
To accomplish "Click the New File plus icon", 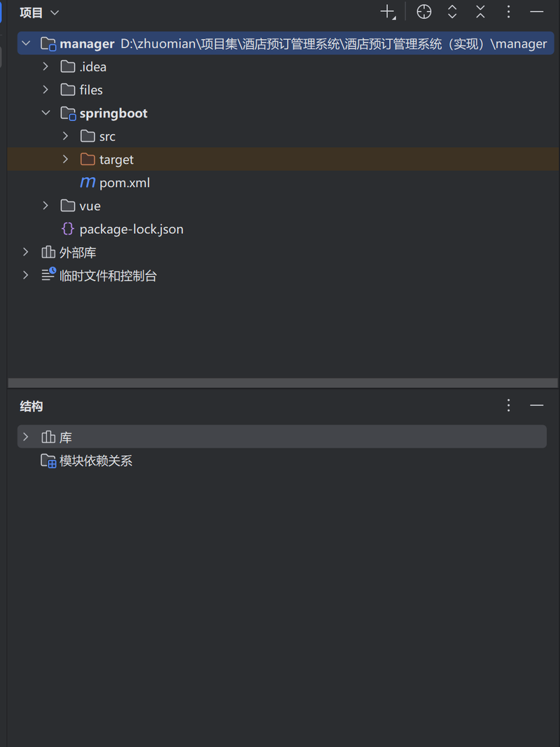I will point(387,12).
